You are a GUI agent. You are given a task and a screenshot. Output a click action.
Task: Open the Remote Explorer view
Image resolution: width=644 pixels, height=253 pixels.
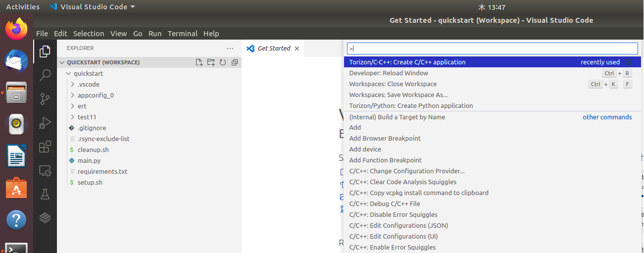tap(45, 170)
